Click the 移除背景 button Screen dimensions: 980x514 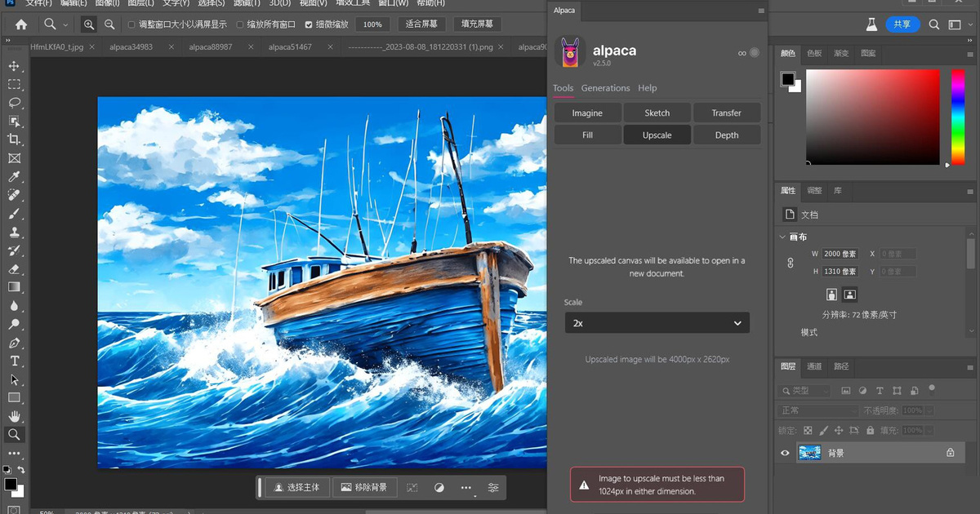[364, 487]
